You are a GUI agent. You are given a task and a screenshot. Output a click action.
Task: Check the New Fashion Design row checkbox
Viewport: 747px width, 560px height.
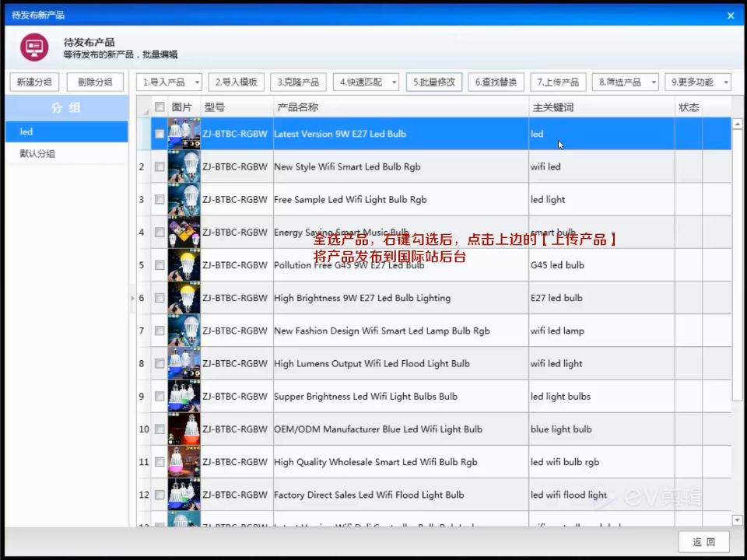pos(160,331)
